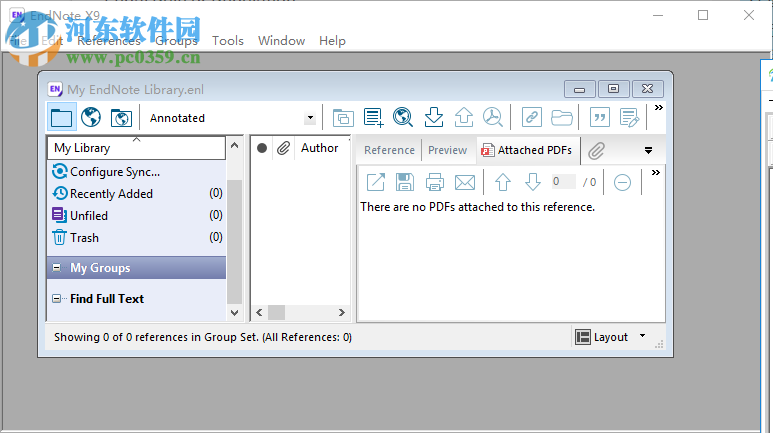This screenshot has height=433, width=773.
Task: Click the PDF page number field
Action: (x=563, y=181)
